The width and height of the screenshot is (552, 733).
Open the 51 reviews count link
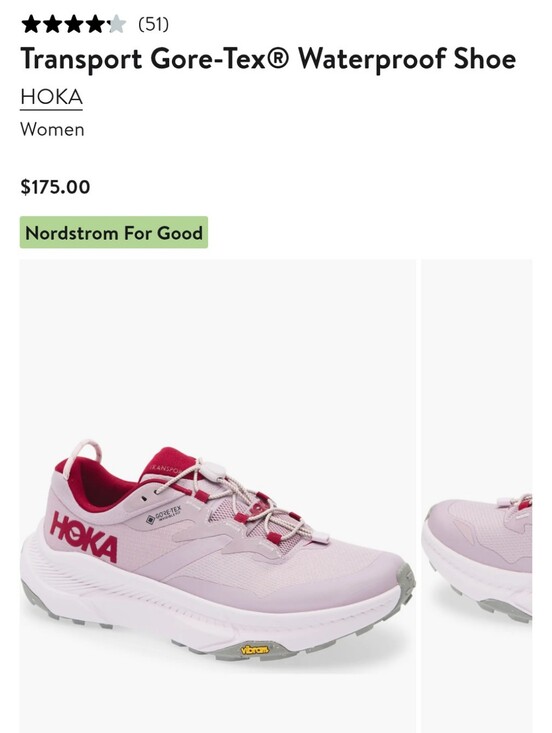point(153,24)
